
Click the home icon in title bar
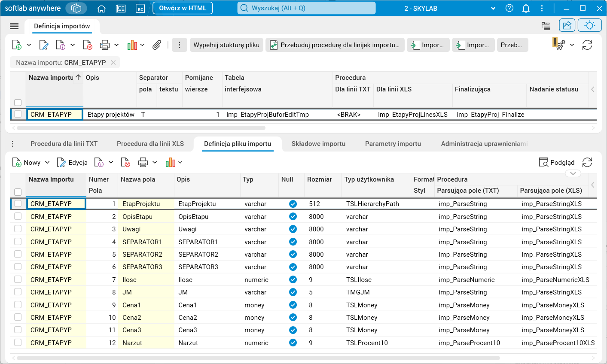point(101,8)
